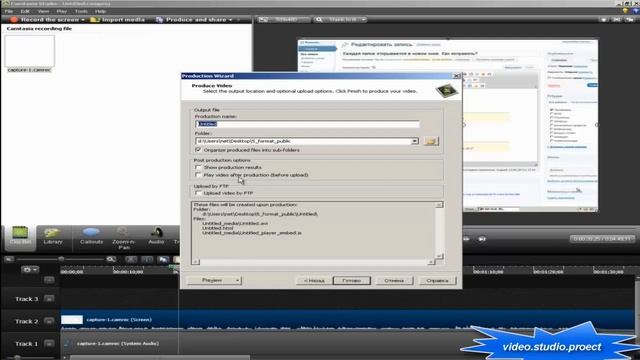Image resolution: width=640 pixels, height=360 pixels.
Task: Toggle the lock on Track 3
Action: [x=49, y=299]
